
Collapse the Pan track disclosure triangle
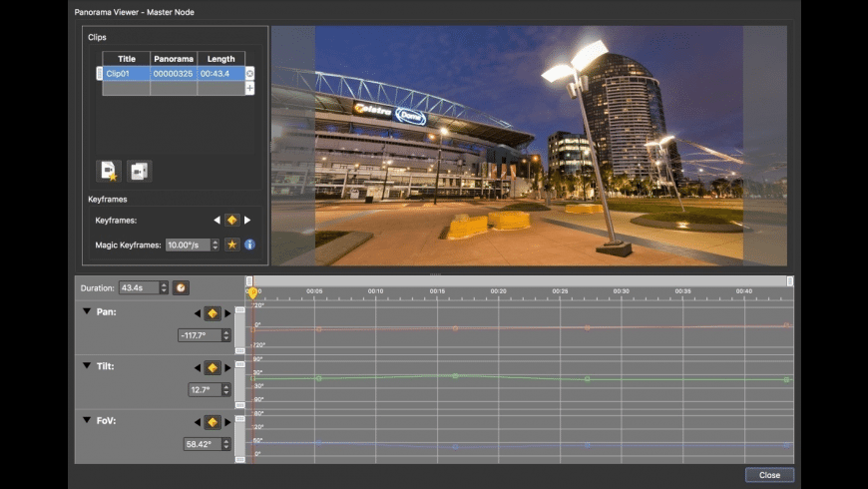[87, 312]
